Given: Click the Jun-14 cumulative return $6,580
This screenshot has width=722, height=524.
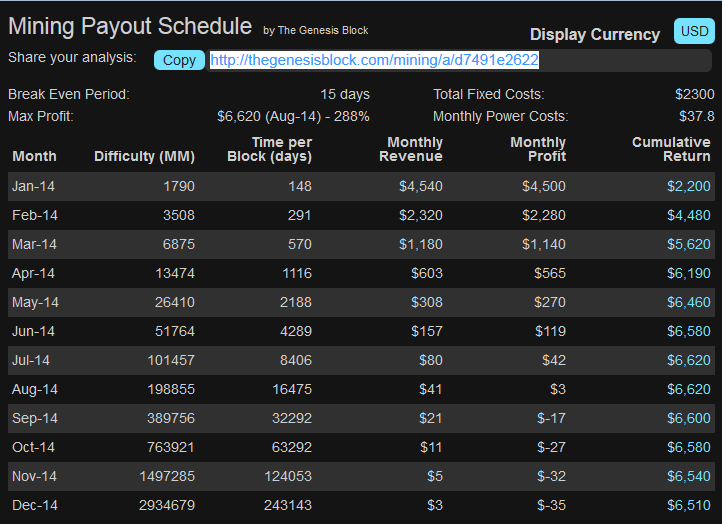Looking at the screenshot, I should (689, 331).
